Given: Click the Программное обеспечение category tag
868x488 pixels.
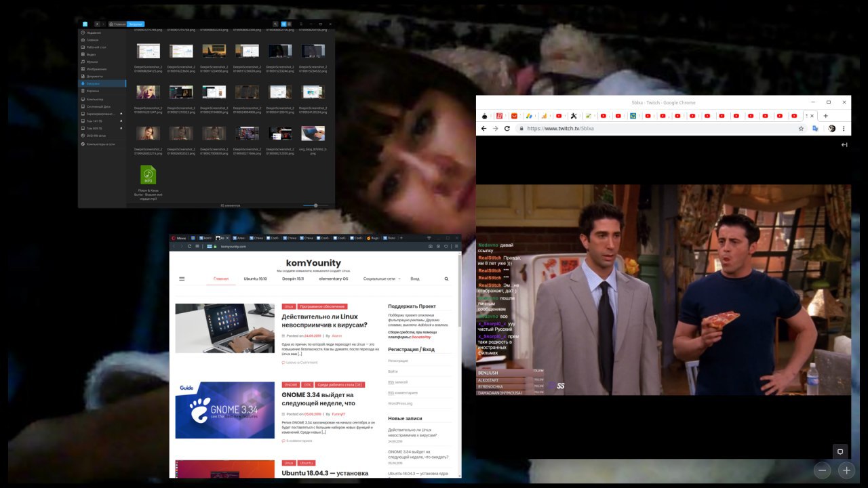Looking at the screenshot, I should [x=323, y=306].
